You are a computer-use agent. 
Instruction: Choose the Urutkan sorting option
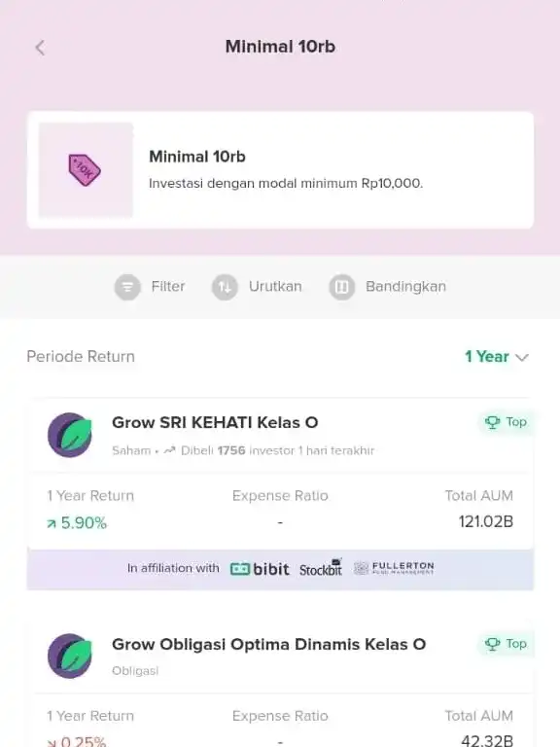coord(275,286)
